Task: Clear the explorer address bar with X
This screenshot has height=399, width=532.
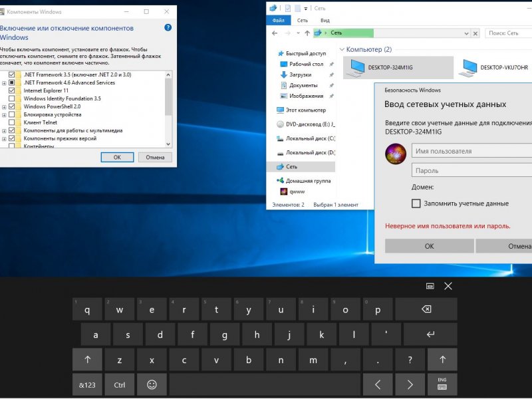Action: (x=475, y=33)
